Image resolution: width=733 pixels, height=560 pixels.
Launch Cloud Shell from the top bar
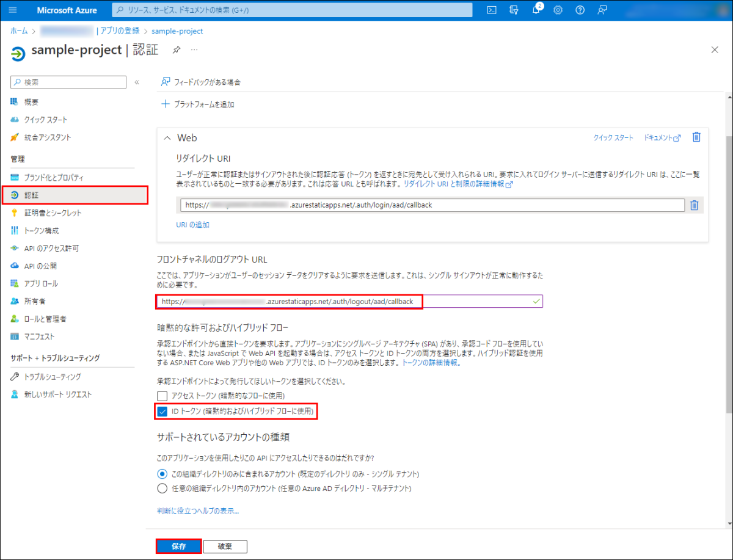pyautogui.click(x=492, y=10)
